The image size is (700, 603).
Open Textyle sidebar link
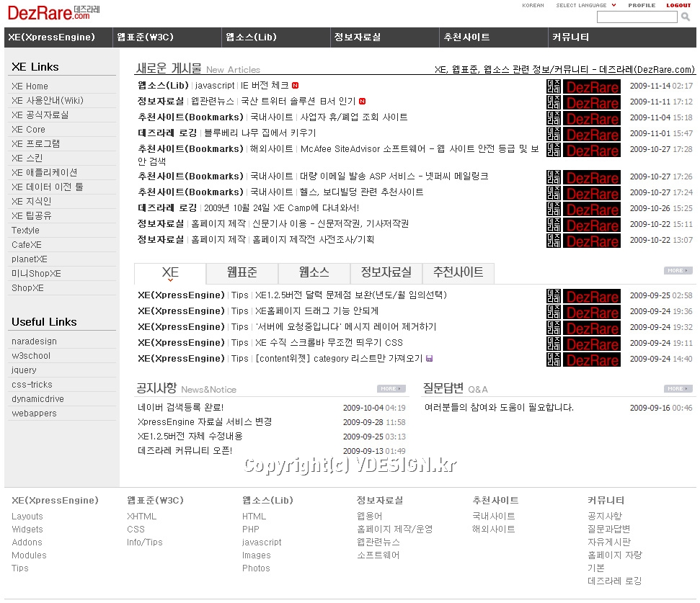pos(25,230)
